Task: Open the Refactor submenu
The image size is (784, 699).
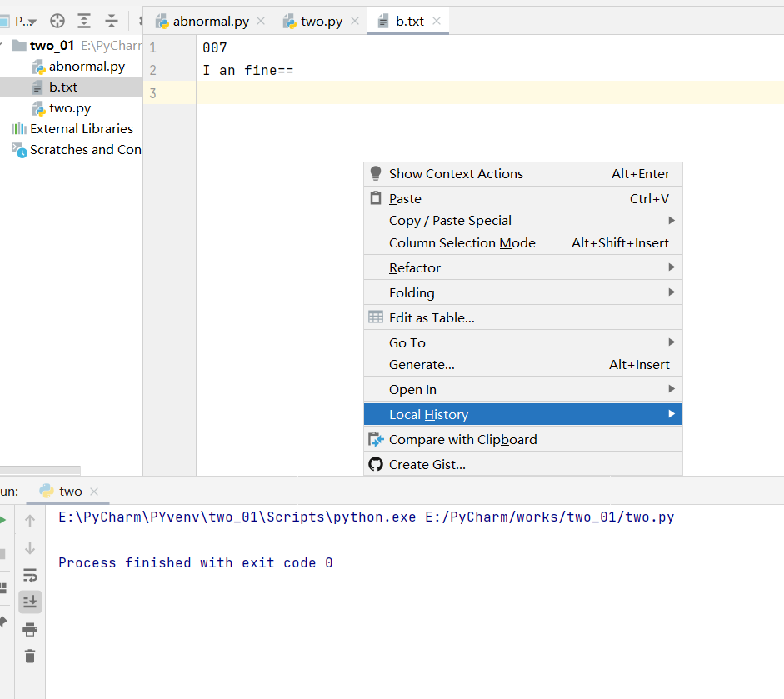Action: [522, 268]
